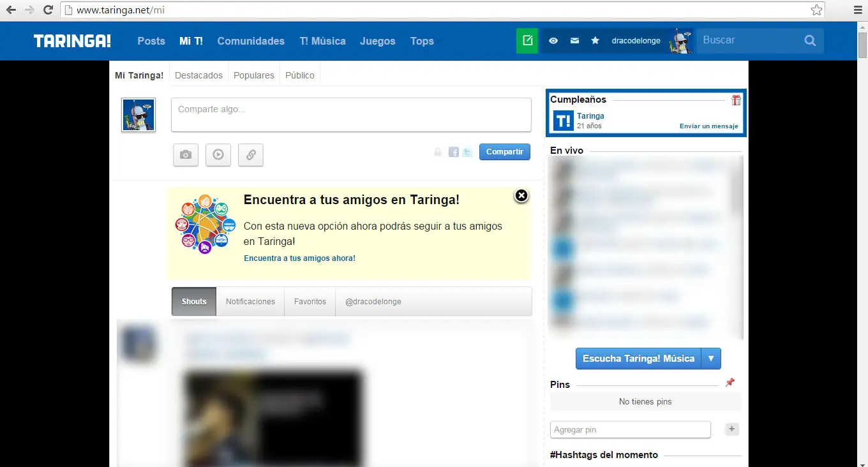The height and width of the screenshot is (467, 868).
Task: Click the birthday gift icon
Action: coord(736,100)
